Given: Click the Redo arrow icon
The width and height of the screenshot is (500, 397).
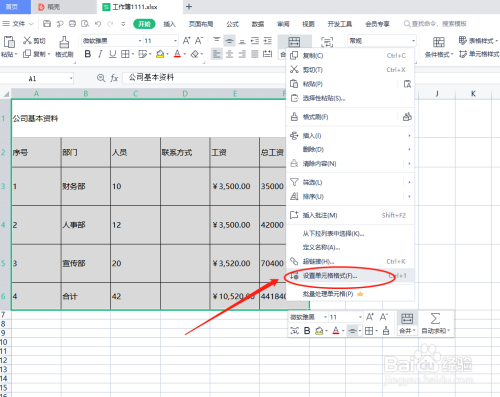Looking at the screenshot, I should click(110, 24).
